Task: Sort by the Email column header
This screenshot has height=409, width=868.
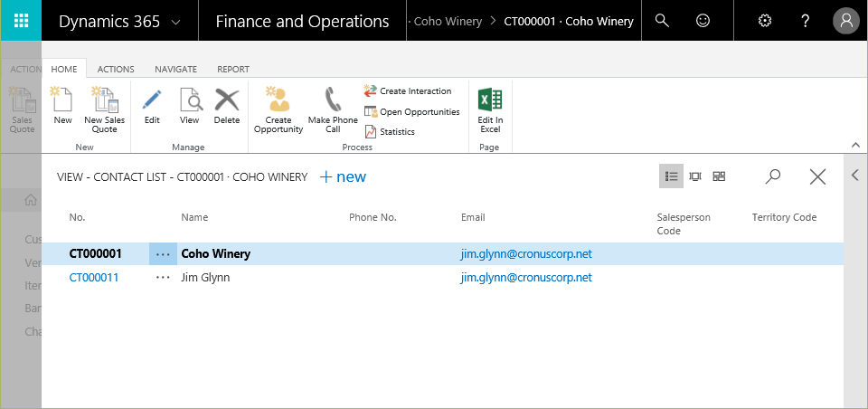Action: pos(473,217)
